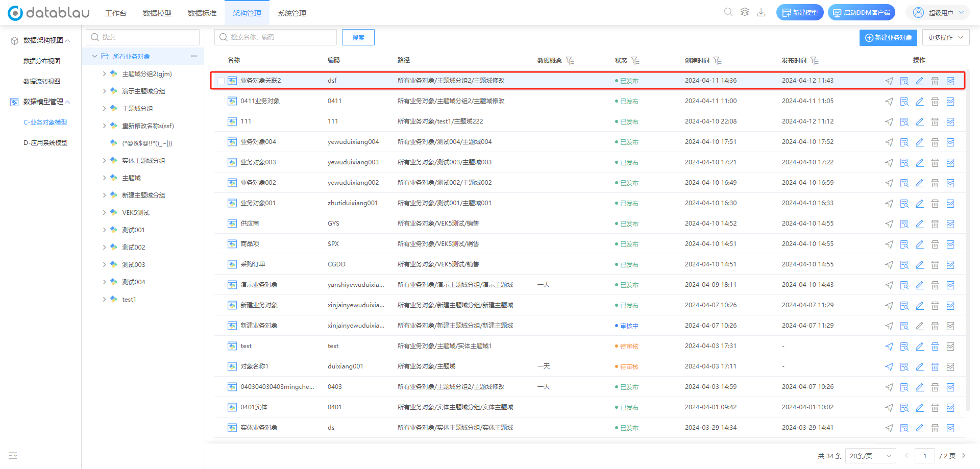Click the download icon in header
Viewport: 980px width, 469px height.
tap(761, 12)
